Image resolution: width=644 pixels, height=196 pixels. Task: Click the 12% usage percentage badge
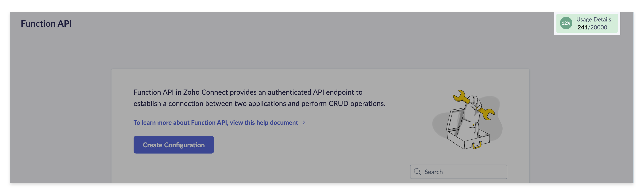566,23
